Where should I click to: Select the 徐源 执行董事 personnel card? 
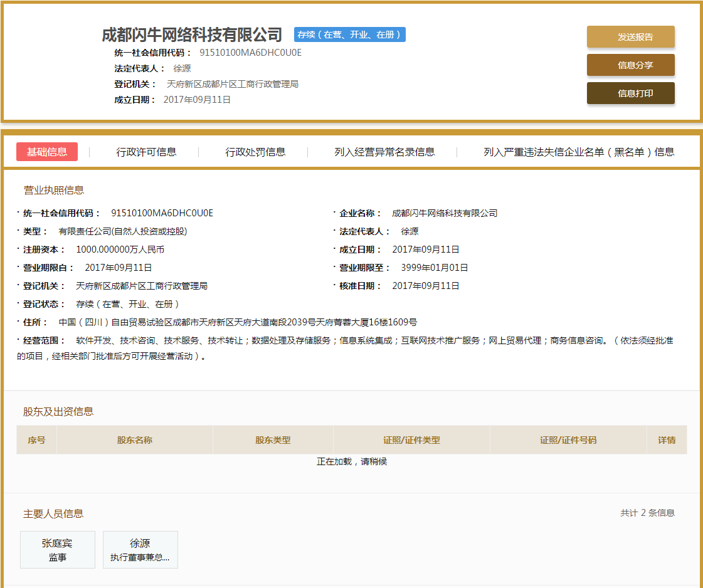(x=140, y=550)
